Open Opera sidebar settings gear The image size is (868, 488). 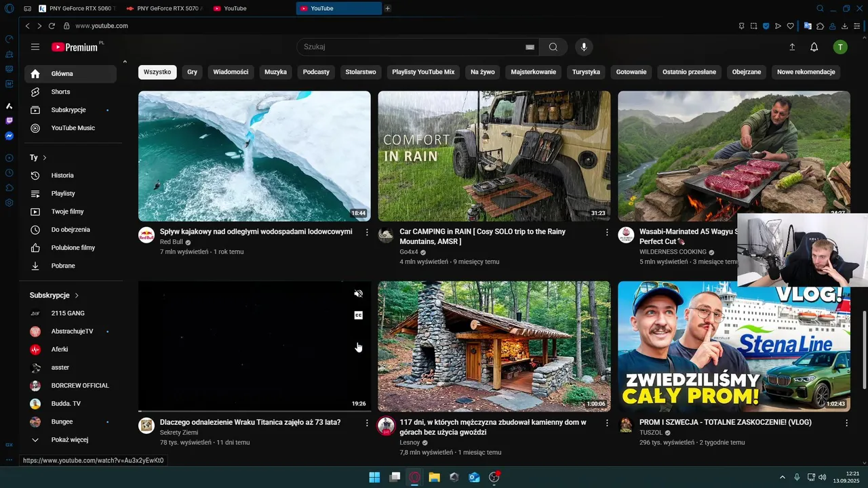pos(9,203)
